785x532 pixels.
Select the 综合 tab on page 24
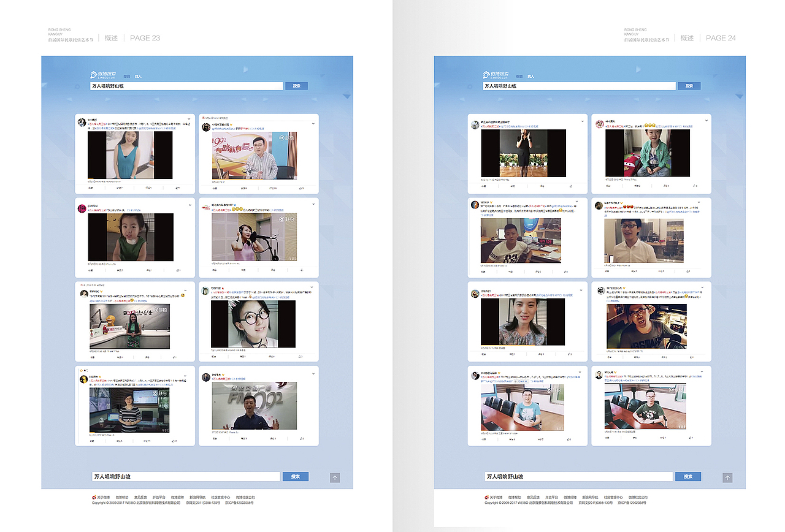[519, 77]
